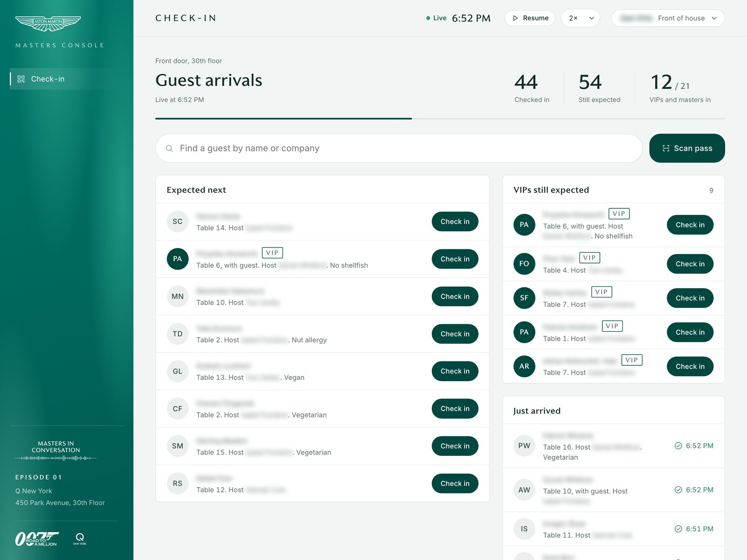Open the 2× speed dropdown
Image resolution: width=747 pixels, height=560 pixels.
point(580,18)
